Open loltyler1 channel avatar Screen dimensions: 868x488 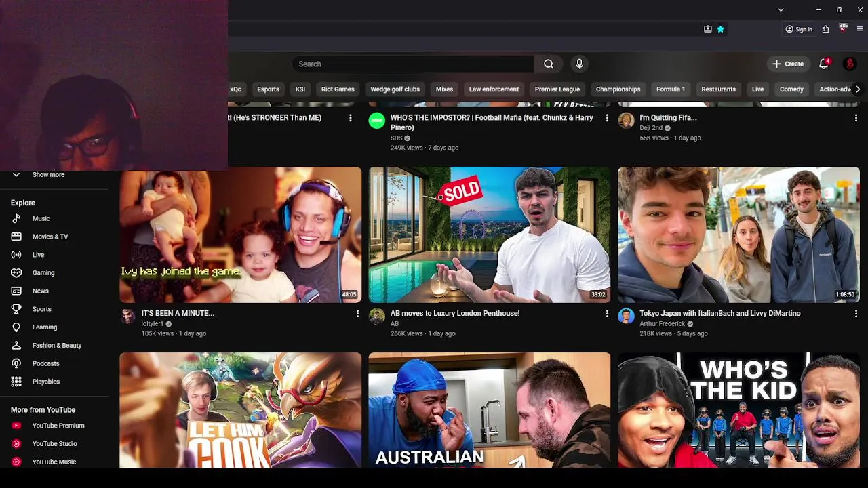127,317
